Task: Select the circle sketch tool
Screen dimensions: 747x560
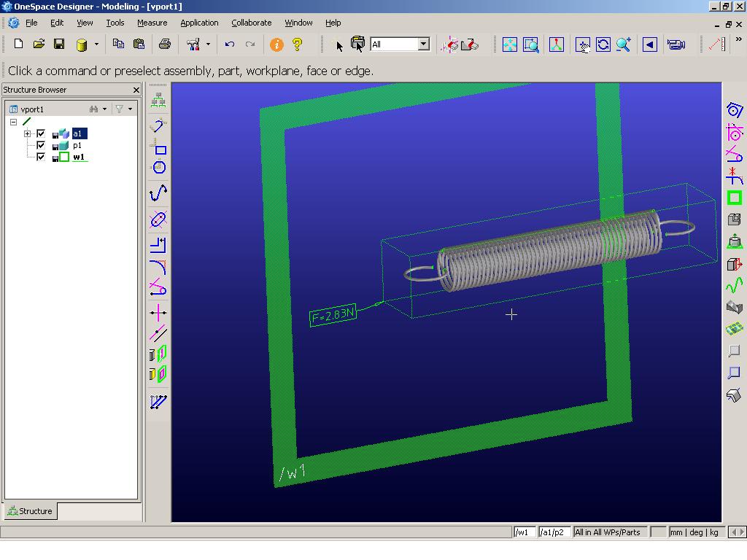Action: coord(158,167)
